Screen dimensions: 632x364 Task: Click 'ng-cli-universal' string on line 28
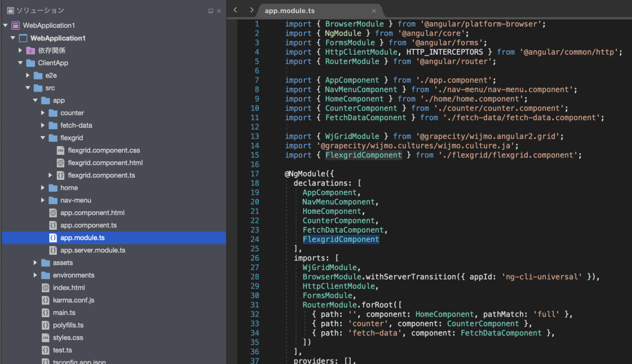point(541,277)
